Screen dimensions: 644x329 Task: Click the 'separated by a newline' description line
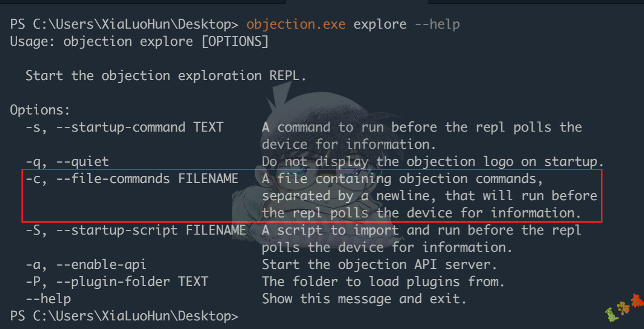pos(429,196)
